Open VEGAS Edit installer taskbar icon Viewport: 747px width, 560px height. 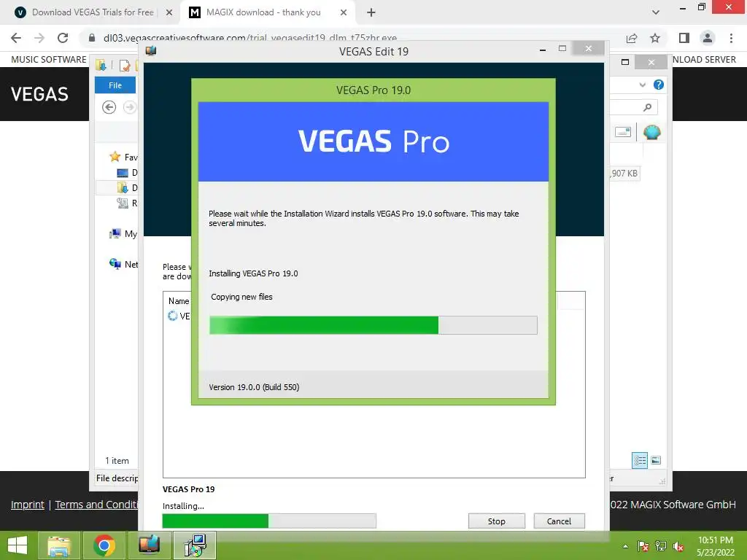click(x=149, y=545)
